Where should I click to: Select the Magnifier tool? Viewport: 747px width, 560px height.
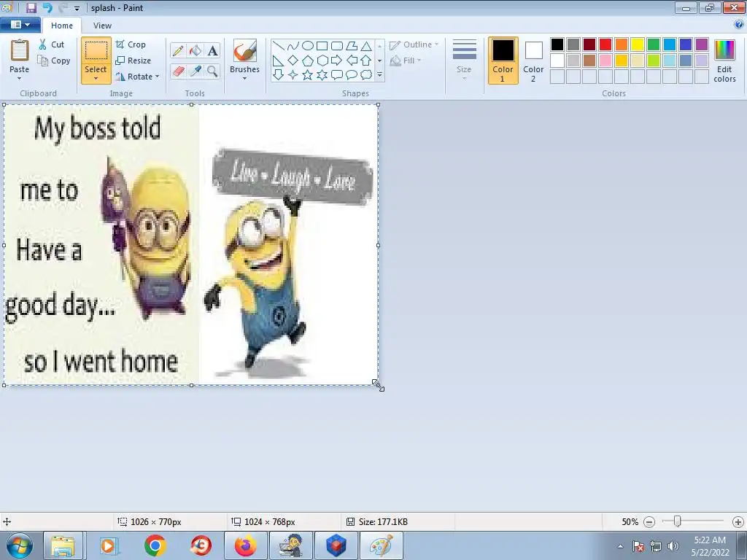(x=212, y=71)
